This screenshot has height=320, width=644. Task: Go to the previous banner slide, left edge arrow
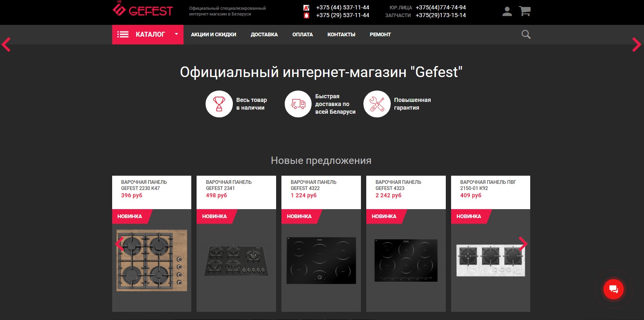[x=6, y=44]
